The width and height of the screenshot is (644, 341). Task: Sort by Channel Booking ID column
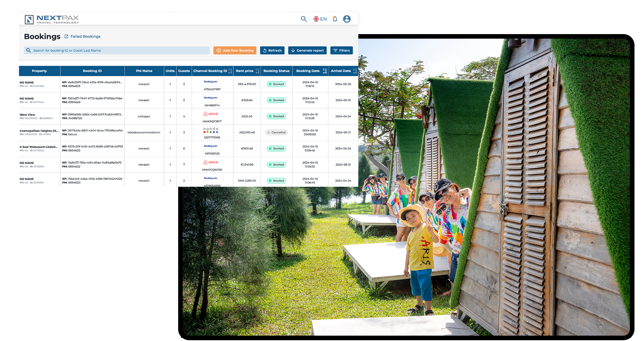230,71
